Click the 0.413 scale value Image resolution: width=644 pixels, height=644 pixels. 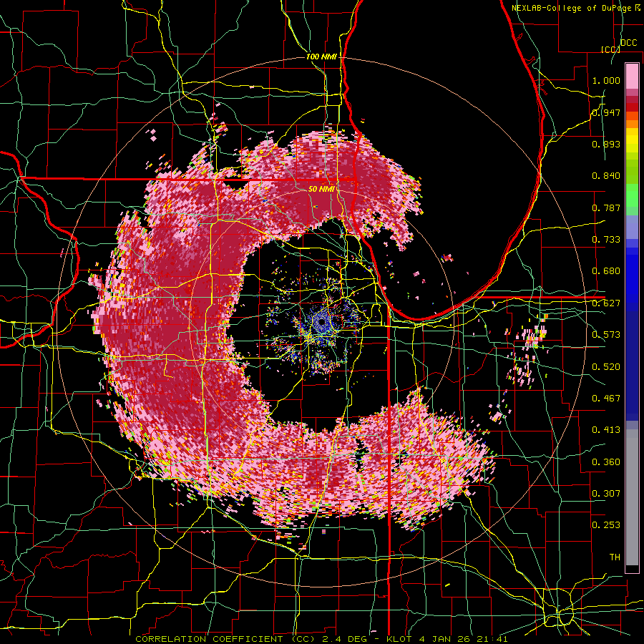pos(606,430)
